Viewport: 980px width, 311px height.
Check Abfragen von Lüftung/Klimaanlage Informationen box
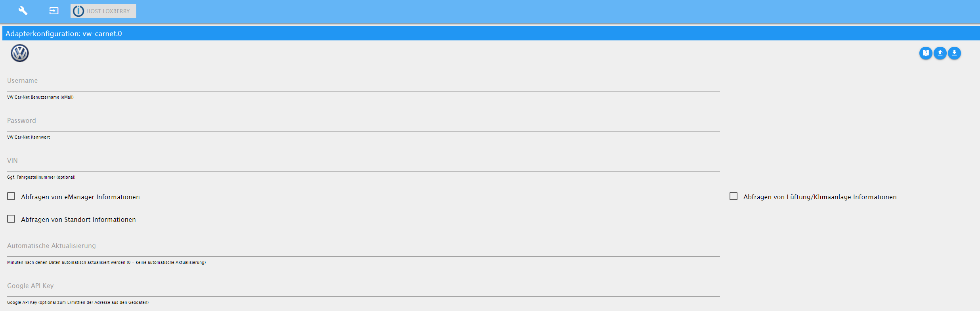(734, 197)
